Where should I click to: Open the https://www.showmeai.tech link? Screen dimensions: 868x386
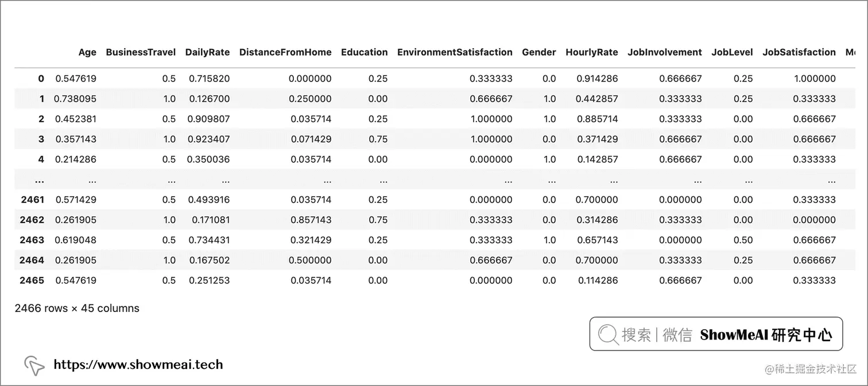[138, 364]
